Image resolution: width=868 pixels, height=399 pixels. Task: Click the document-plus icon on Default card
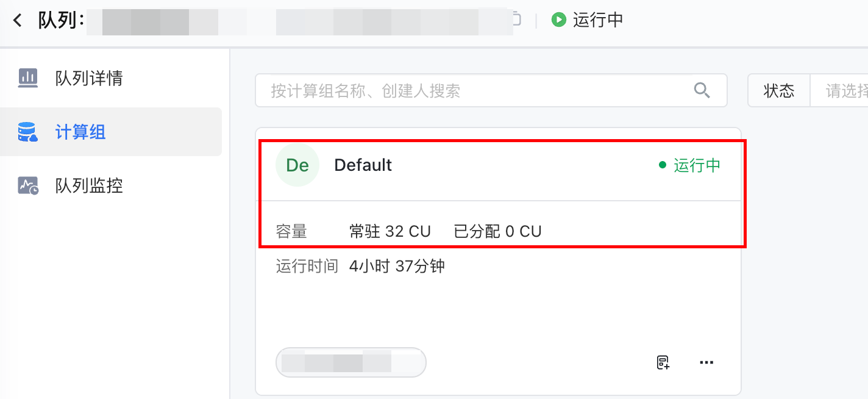(663, 362)
